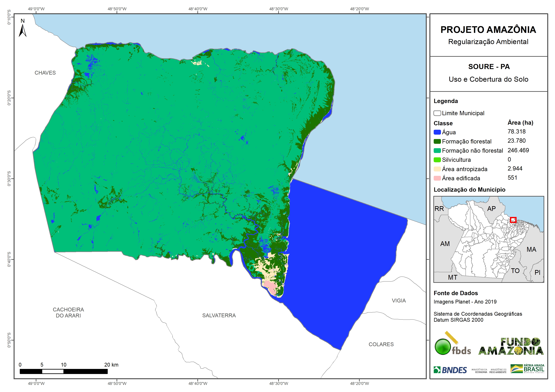Click the Pátria Amada Brasil logo
Image resolution: width=555 pixels, height=392 pixels.
point(527,369)
